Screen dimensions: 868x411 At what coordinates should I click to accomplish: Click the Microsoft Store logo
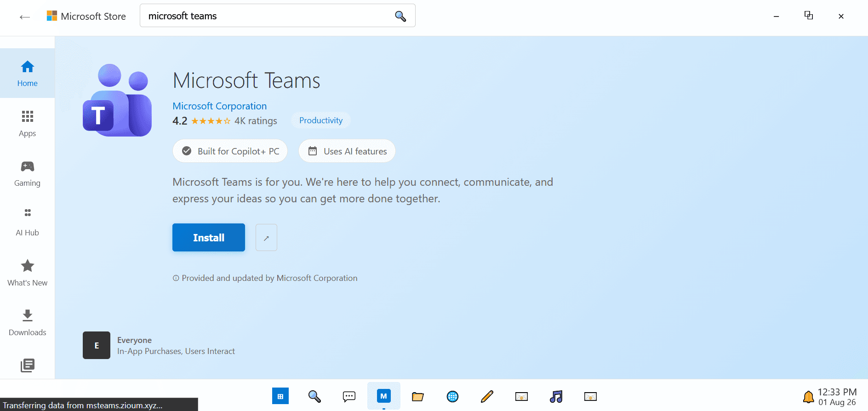(x=52, y=16)
